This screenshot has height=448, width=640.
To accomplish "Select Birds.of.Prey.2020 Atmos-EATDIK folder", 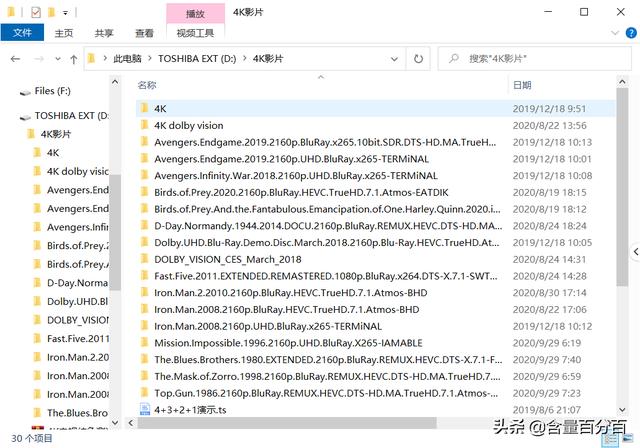I will click(301, 192).
